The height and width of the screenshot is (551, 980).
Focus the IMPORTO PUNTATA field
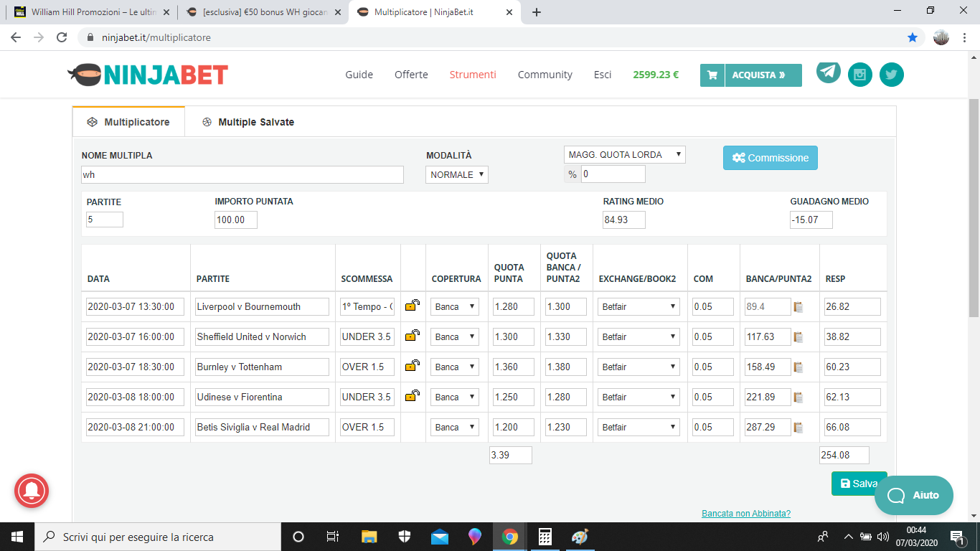[236, 220]
